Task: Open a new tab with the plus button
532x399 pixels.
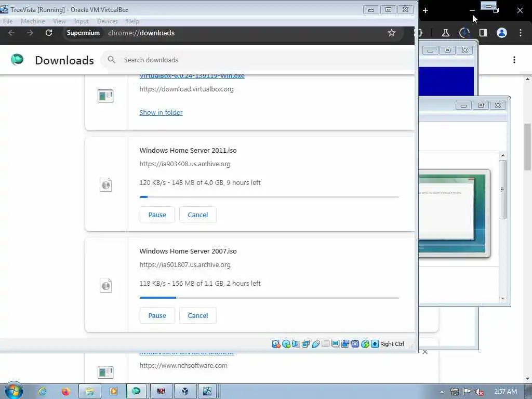Action: (x=425, y=10)
